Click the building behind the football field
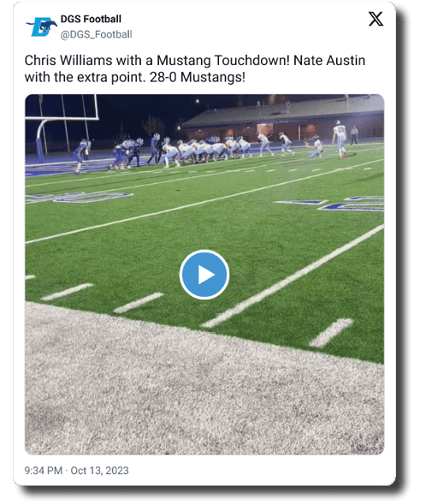 pyautogui.click(x=284, y=119)
